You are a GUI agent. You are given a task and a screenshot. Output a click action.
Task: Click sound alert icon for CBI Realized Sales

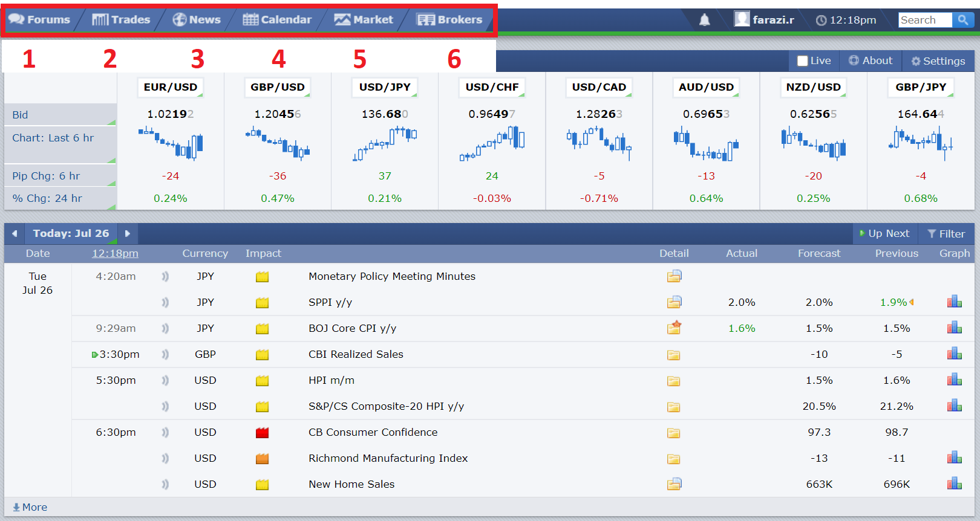(165, 354)
